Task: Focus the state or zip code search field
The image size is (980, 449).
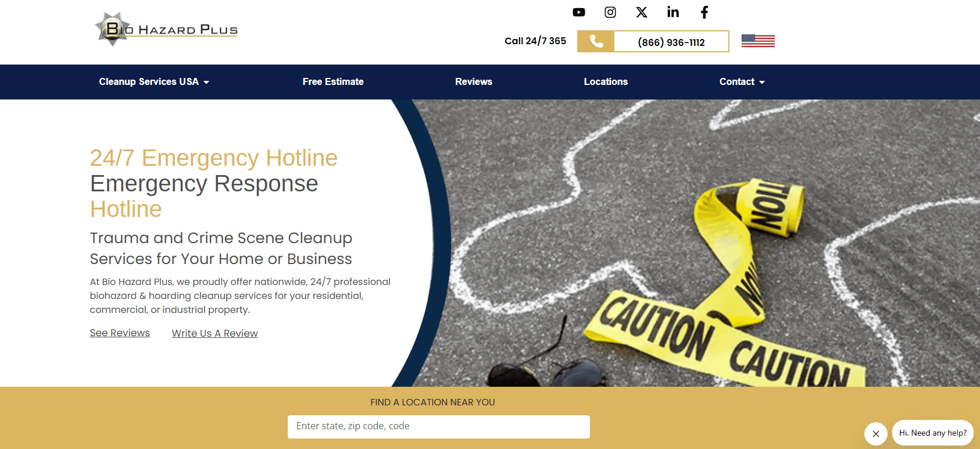Action: pyautogui.click(x=439, y=426)
